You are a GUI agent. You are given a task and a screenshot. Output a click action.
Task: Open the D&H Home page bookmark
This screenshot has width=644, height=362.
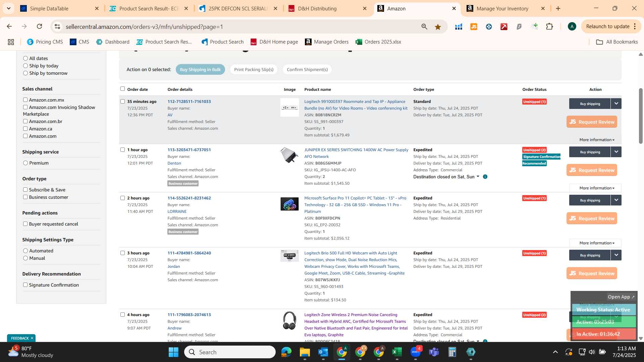[274, 42]
